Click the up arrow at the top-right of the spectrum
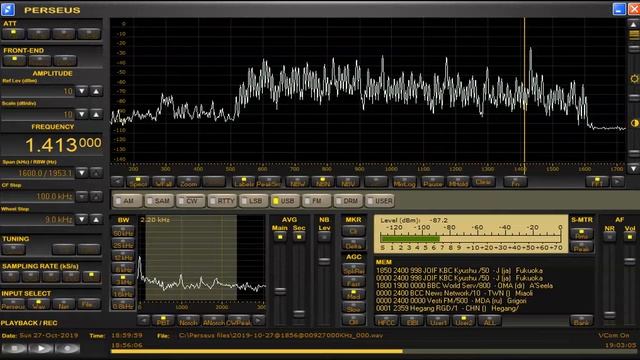 point(633,24)
